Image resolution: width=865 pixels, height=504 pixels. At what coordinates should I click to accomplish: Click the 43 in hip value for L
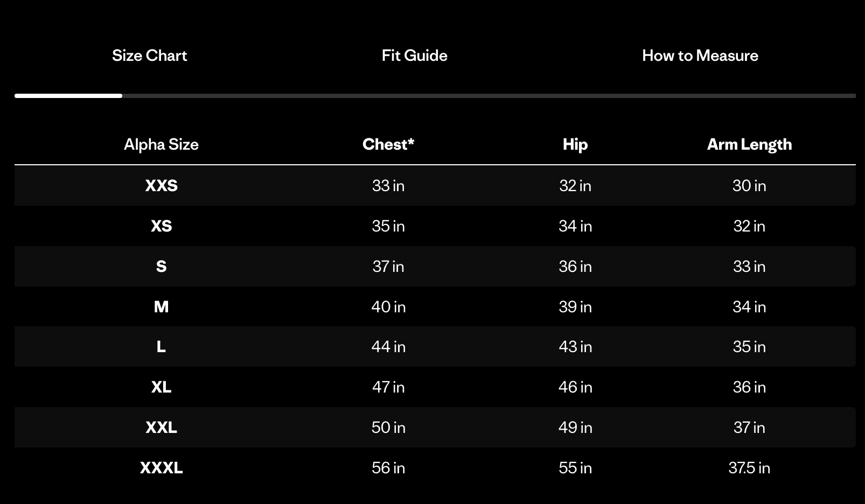[575, 347]
